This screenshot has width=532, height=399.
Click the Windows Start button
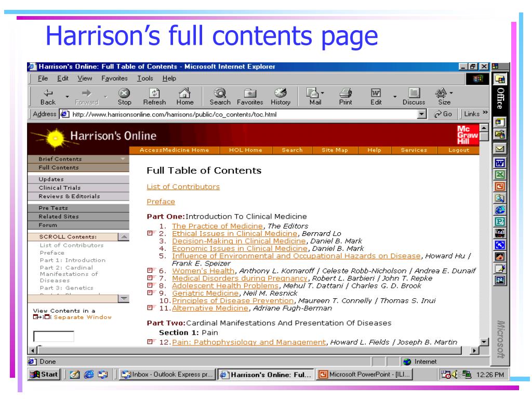45,375
